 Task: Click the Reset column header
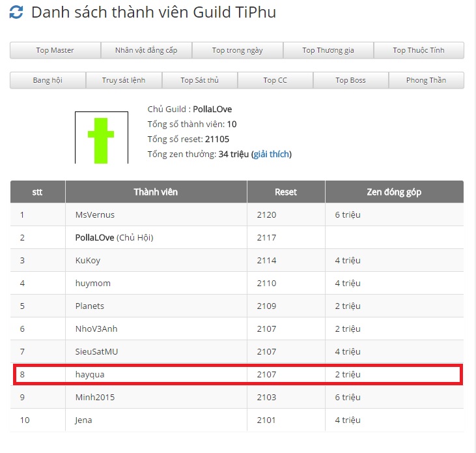[x=286, y=192]
